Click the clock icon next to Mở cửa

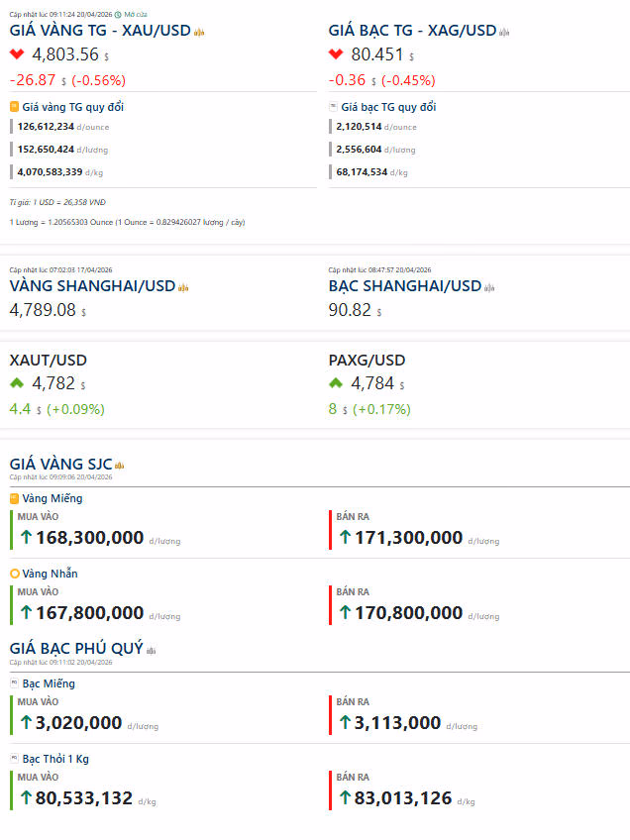click(118, 15)
